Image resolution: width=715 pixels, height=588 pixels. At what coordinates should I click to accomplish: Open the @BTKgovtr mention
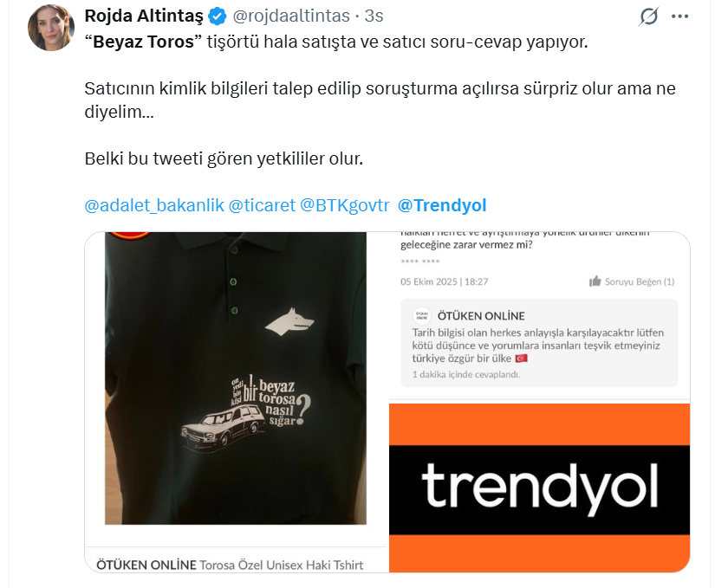(345, 205)
